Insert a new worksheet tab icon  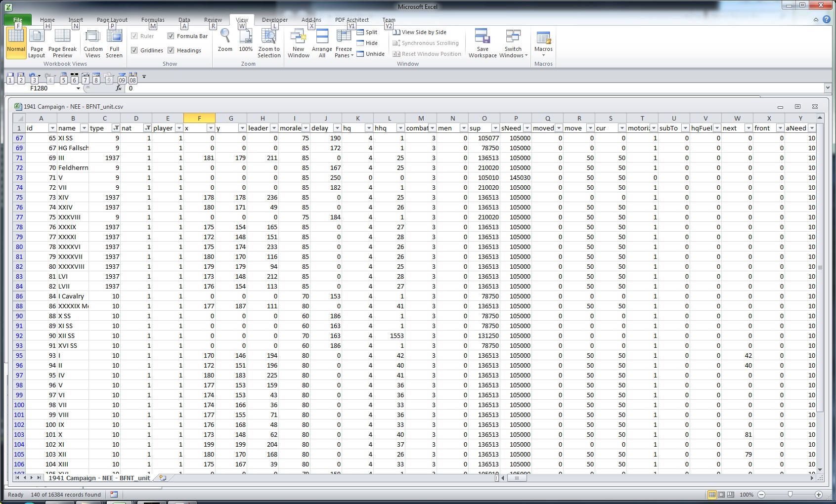click(162, 478)
